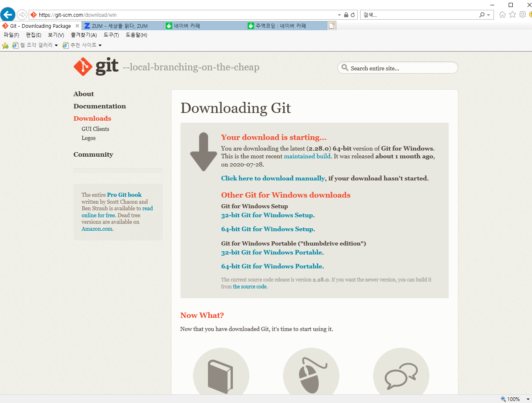Open the 파일(F) menu

[x=11, y=35]
